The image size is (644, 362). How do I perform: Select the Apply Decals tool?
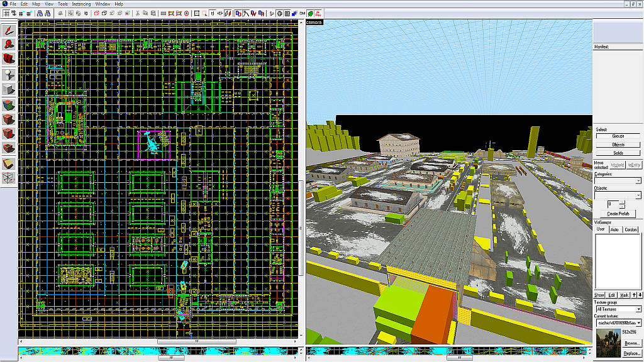click(x=9, y=133)
